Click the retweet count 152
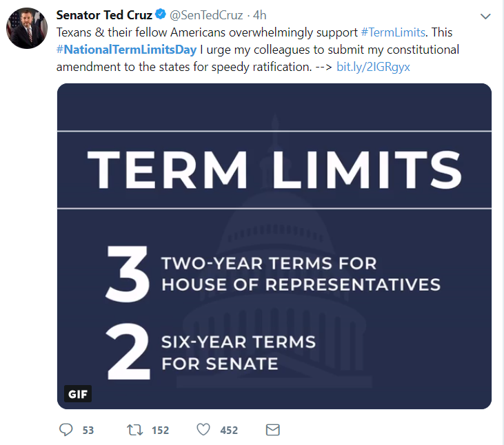Viewport: 504px width, 445px height. point(160,431)
